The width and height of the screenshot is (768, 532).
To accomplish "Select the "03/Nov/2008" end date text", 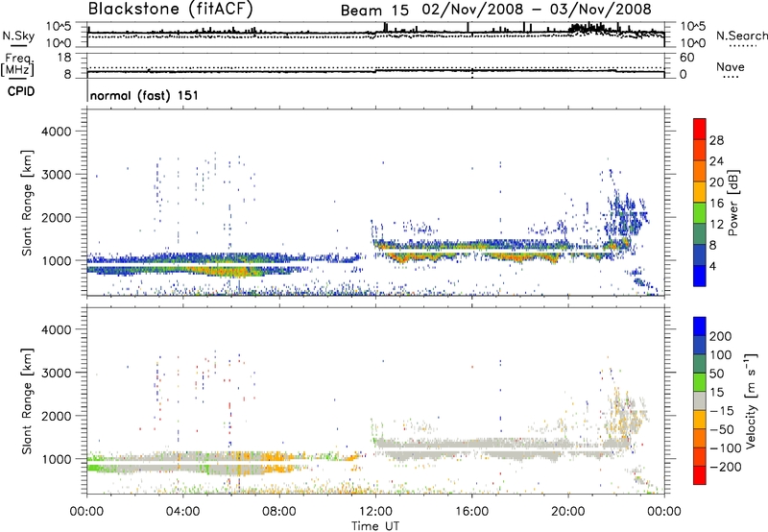I will [601, 10].
